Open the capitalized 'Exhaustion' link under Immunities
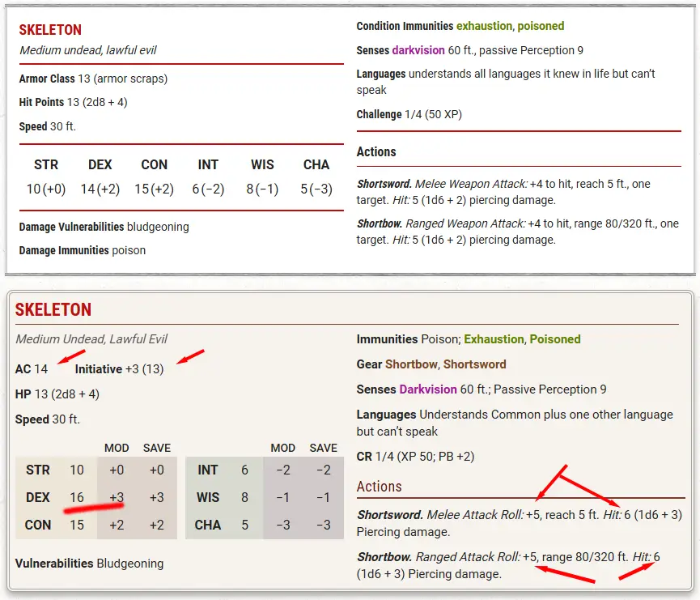Image resolution: width=700 pixels, height=600 pixels. [493, 339]
